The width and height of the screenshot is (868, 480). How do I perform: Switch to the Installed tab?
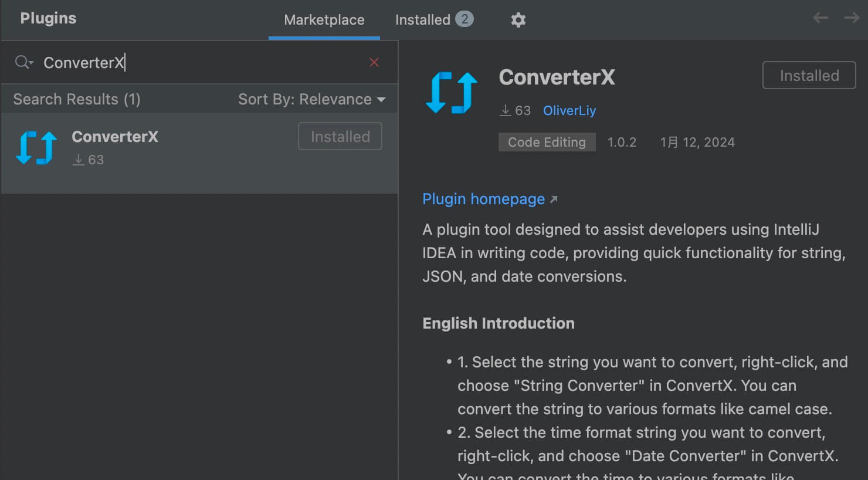424,19
